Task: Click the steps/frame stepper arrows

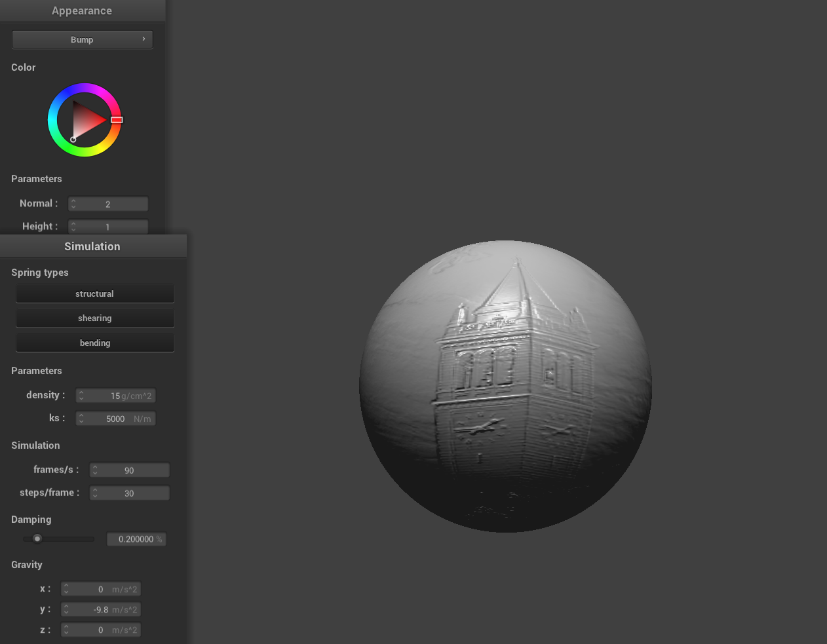Action: [x=95, y=493]
